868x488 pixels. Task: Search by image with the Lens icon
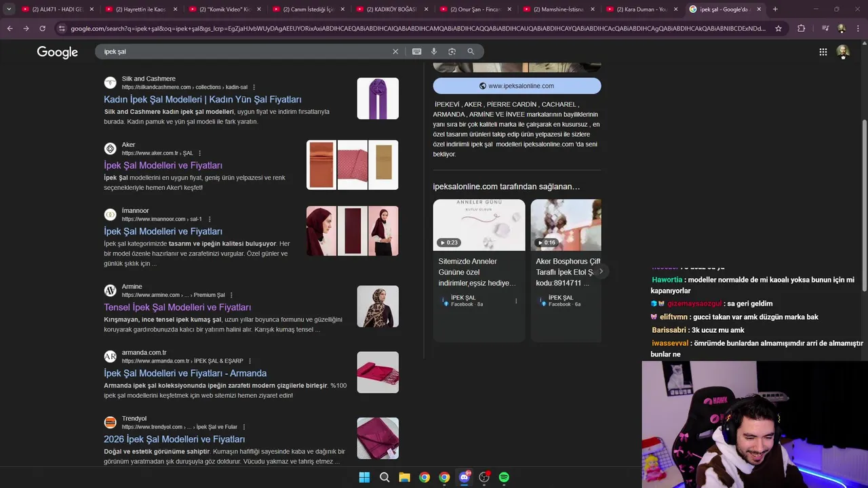point(452,52)
